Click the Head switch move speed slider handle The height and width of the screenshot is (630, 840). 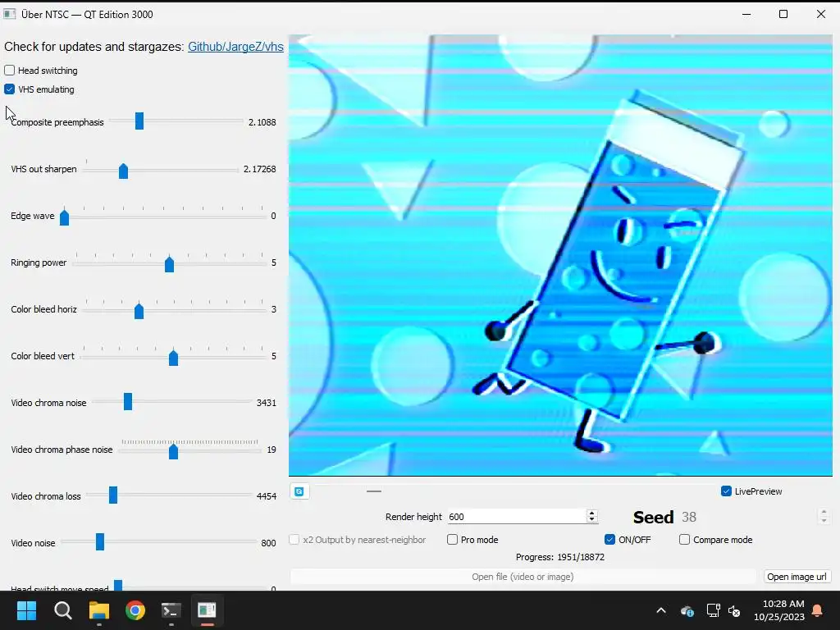(118, 586)
